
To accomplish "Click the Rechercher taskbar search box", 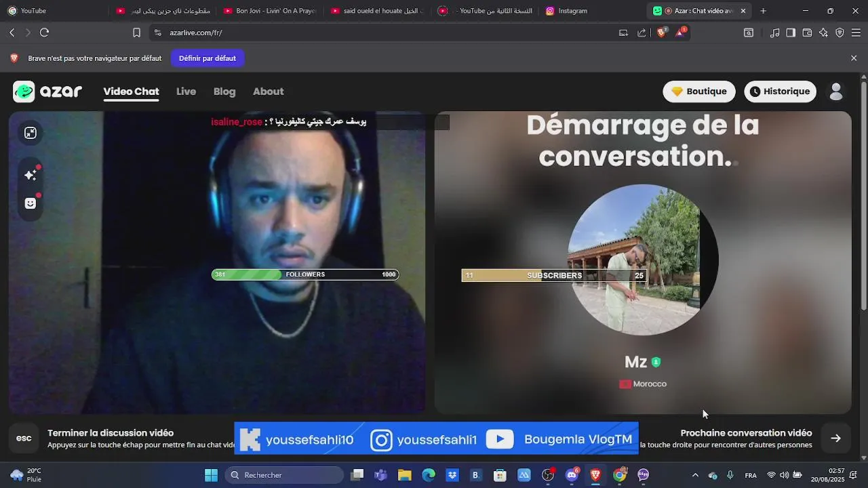I will (x=285, y=475).
